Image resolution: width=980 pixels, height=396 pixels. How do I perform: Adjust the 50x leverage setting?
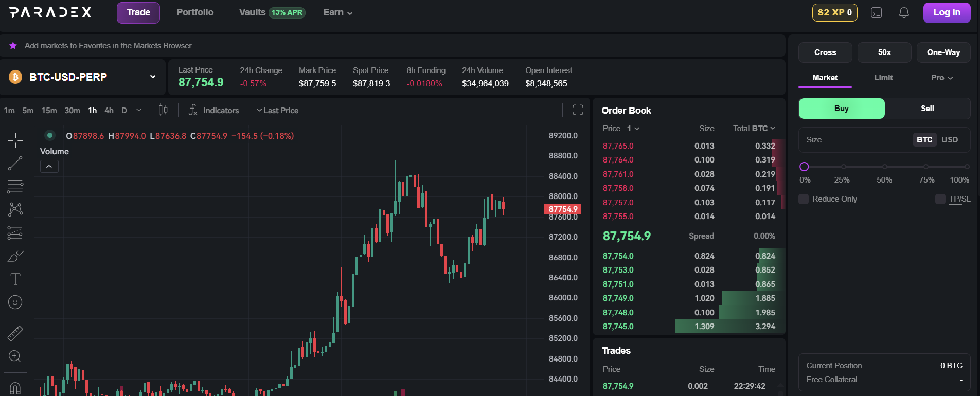pos(884,52)
